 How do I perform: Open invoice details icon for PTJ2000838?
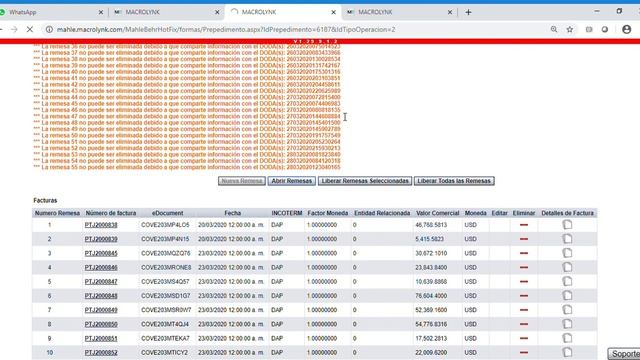tap(567, 224)
